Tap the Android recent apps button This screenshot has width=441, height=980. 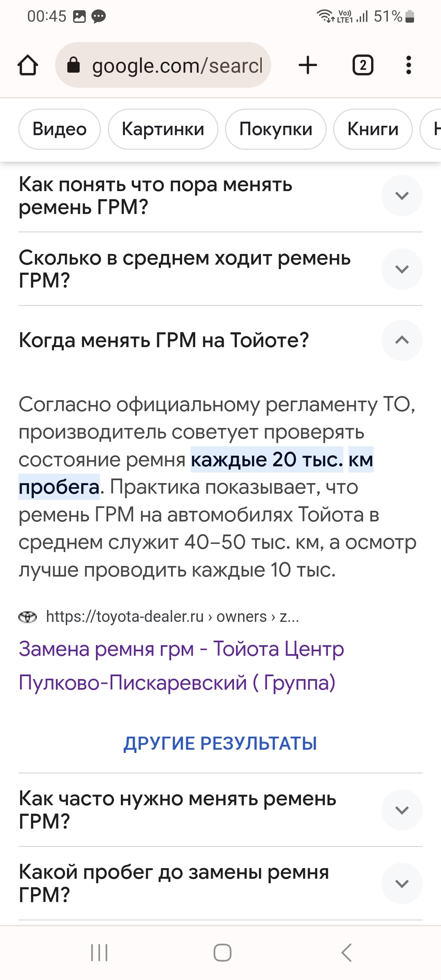click(x=99, y=953)
